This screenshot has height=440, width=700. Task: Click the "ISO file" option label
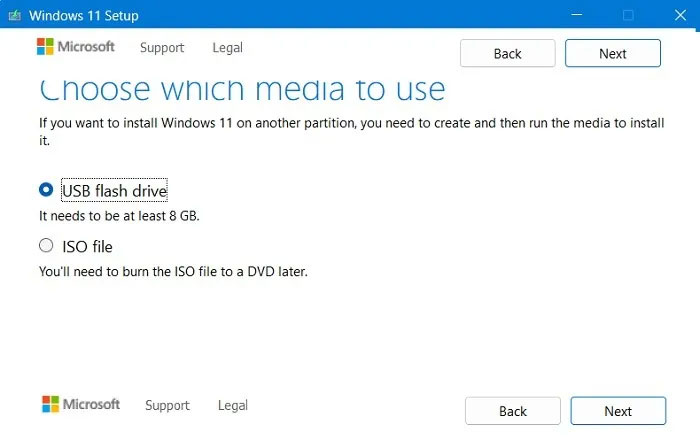(87, 246)
